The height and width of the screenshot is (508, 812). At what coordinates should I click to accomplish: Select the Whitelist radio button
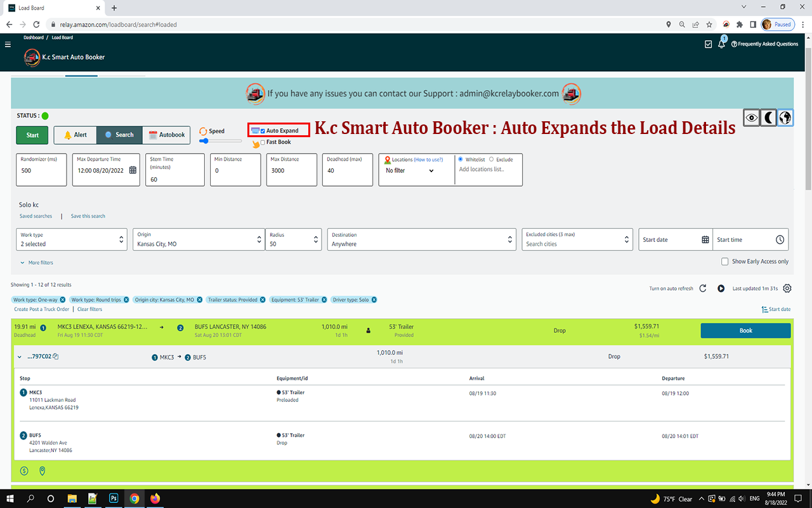tap(461, 159)
